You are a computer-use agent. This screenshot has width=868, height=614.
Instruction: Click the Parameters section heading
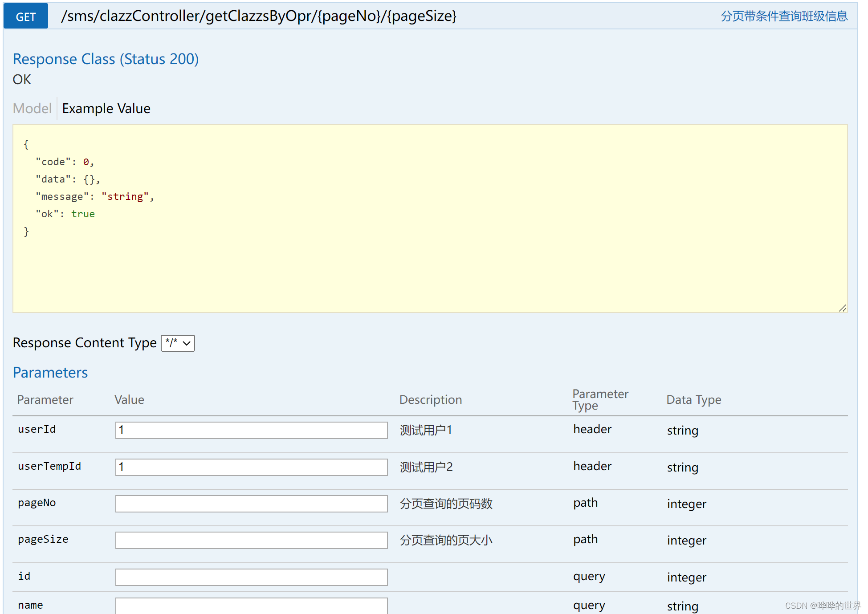pos(50,372)
